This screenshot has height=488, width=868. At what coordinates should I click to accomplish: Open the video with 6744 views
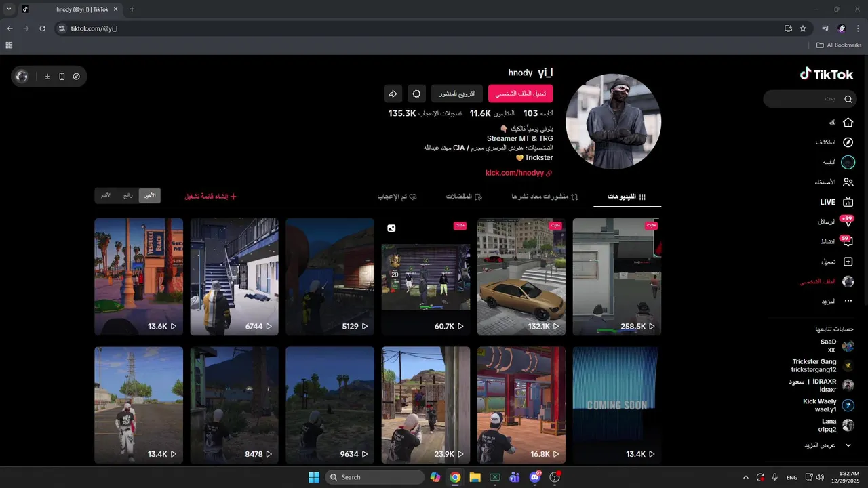coord(234,277)
